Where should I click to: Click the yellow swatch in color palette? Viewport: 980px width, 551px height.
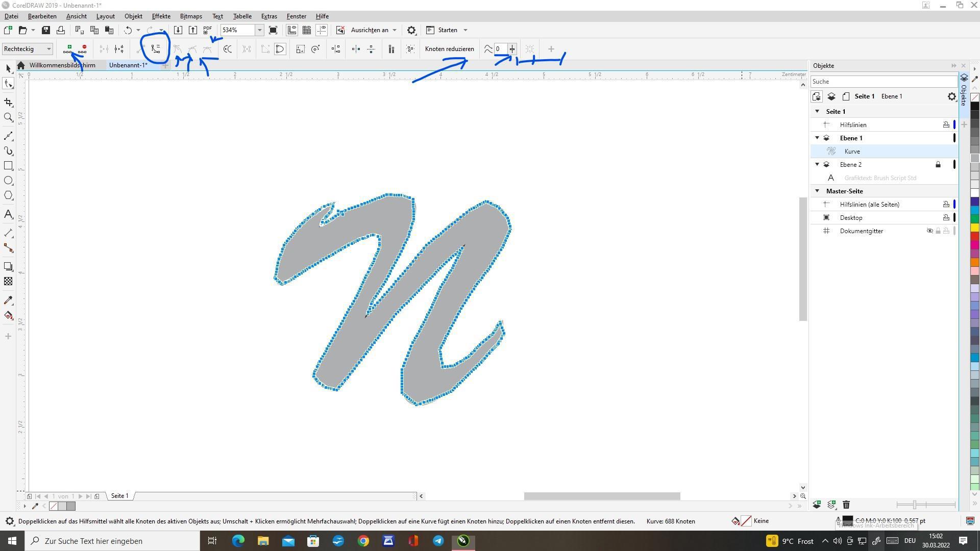(x=974, y=228)
